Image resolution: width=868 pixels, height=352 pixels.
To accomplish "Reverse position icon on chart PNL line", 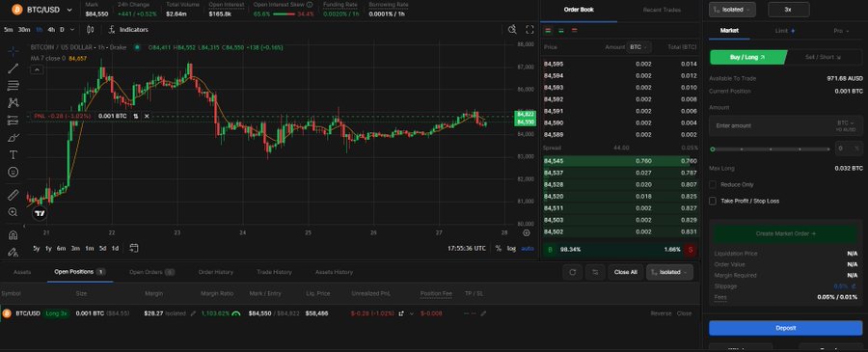I will 136,117.
